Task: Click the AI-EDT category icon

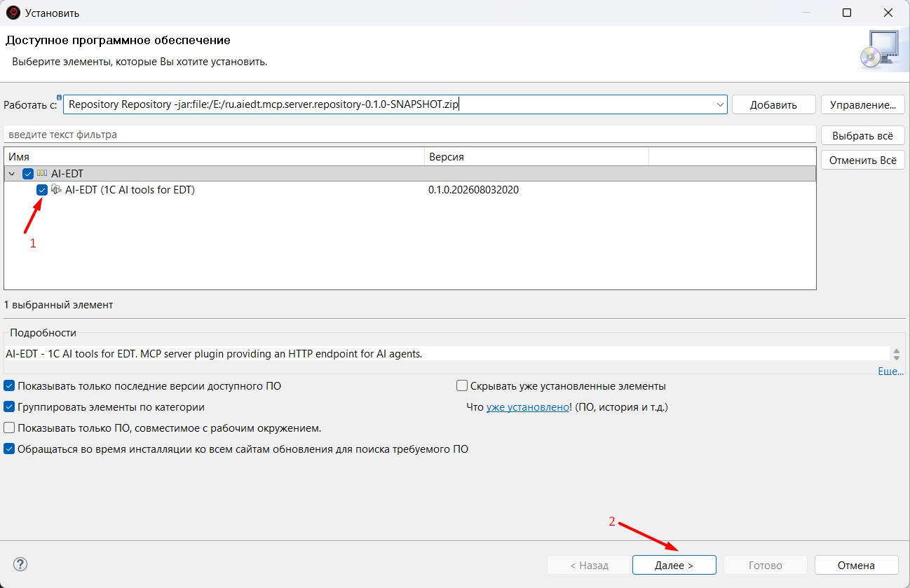Action: tap(42, 173)
